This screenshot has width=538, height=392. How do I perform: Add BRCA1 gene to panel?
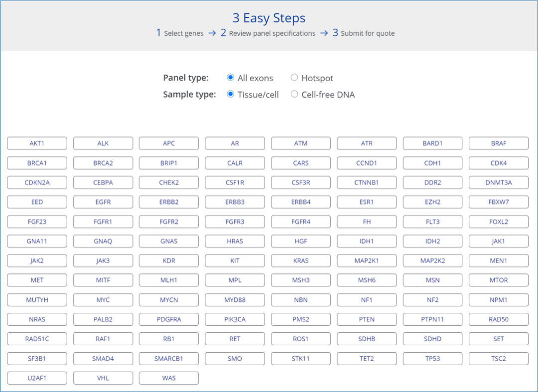[x=37, y=163]
